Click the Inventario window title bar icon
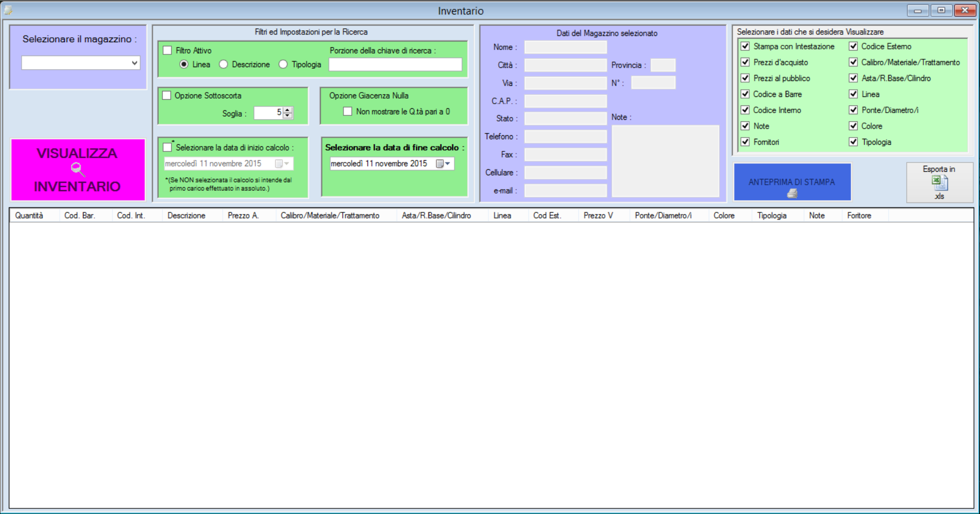Screen dimensions: 980x514 (x=8, y=10)
